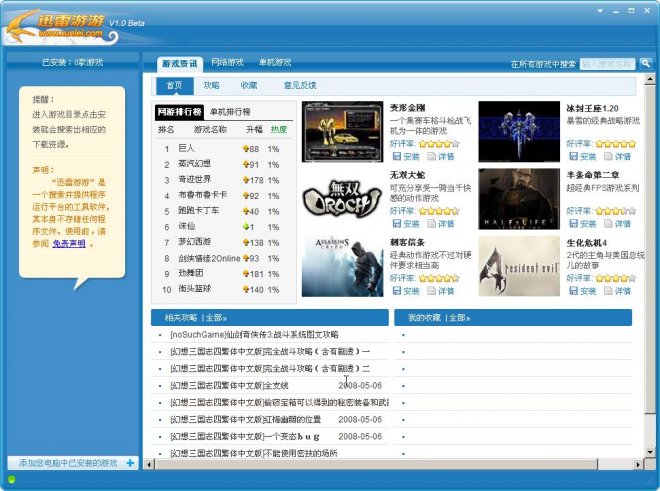Click the Half-Life game thumbnail
The width and height of the screenshot is (660, 491).
519,199
